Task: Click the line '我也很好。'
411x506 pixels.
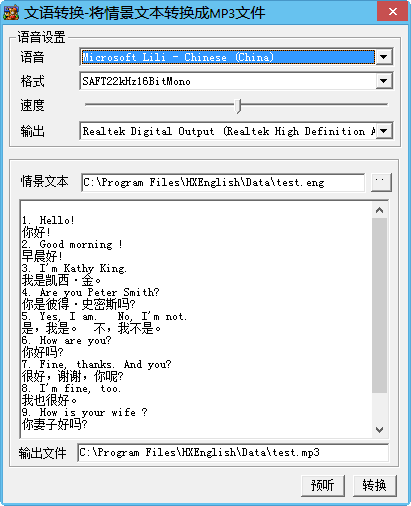Action: tap(49, 400)
